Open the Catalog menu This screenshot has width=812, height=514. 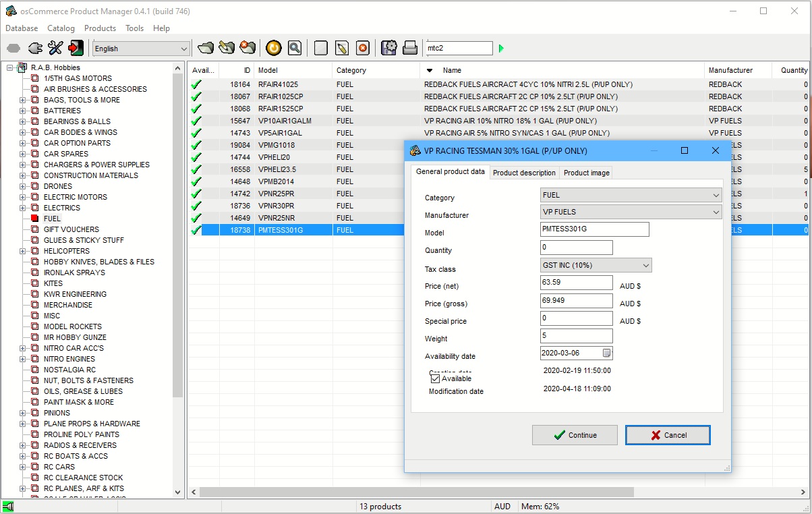[61, 28]
